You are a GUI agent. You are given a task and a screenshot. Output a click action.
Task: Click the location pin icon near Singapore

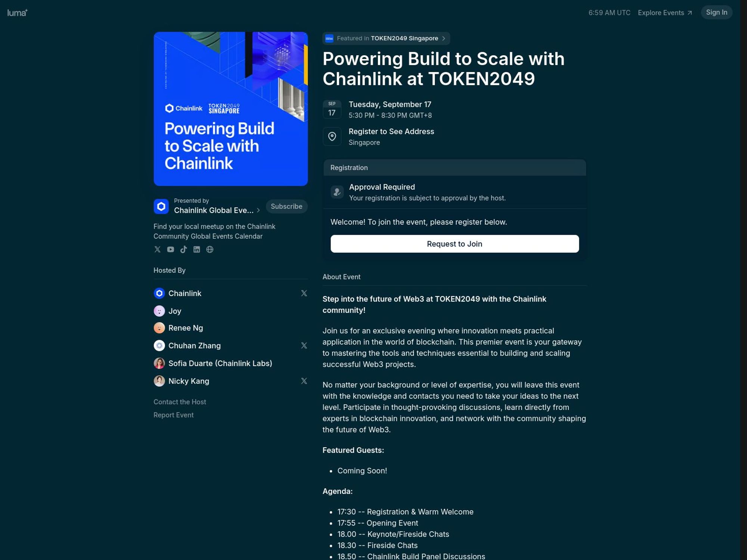(x=331, y=136)
